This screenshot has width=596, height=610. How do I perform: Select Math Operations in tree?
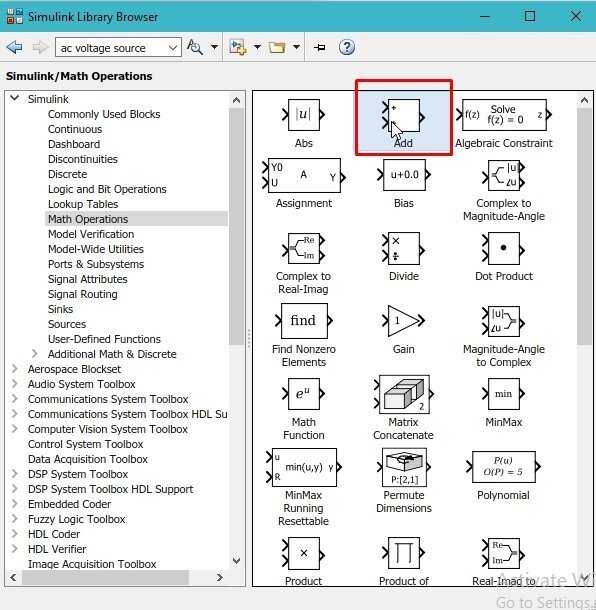(88, 219)
